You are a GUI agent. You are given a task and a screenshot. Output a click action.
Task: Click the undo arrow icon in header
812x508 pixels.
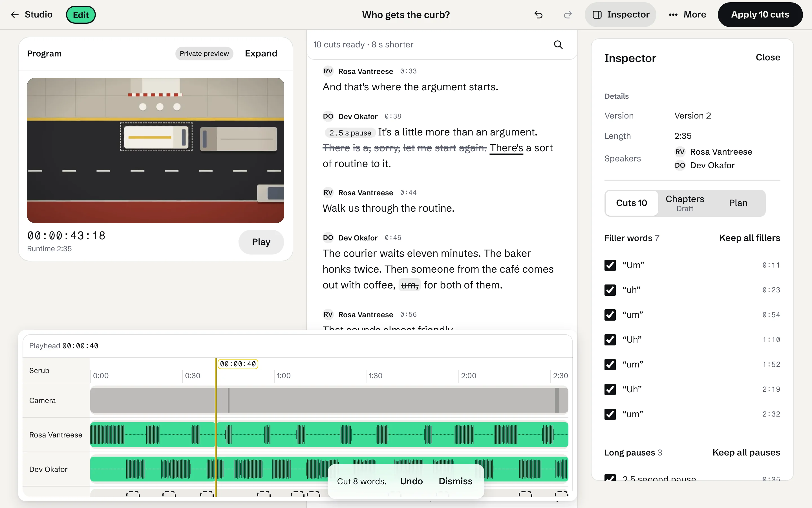[538, 15]
